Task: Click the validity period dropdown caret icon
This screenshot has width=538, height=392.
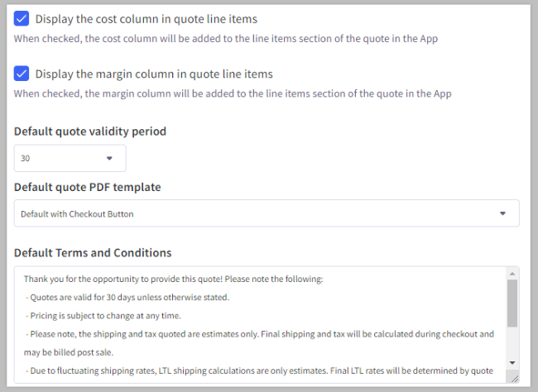Action: coord(109,158)
